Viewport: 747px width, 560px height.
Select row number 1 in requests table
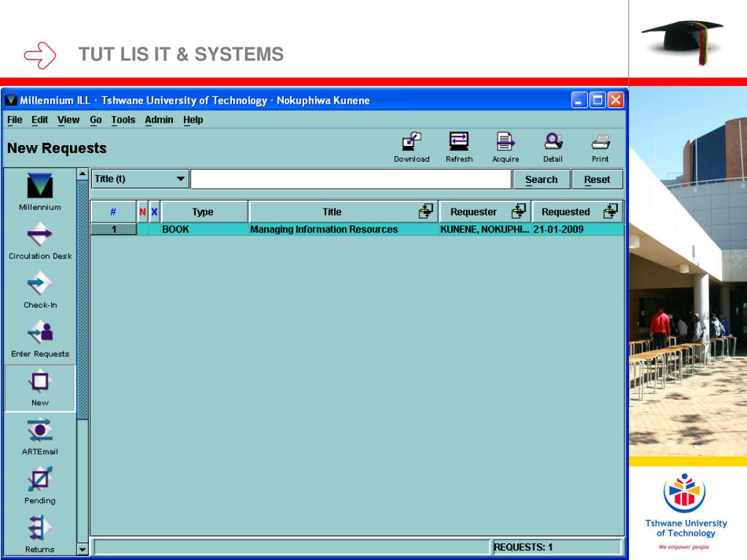click(x=113, y=229)
